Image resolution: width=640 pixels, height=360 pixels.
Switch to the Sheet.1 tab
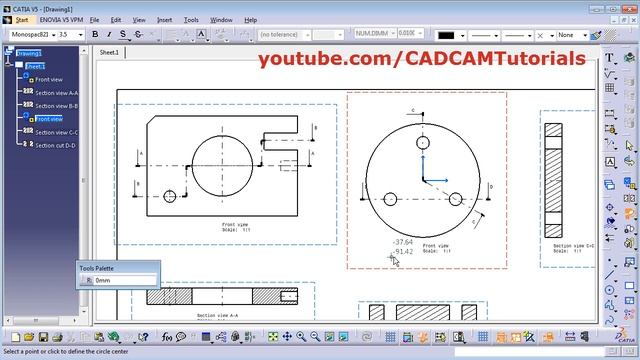coord(109,52)
